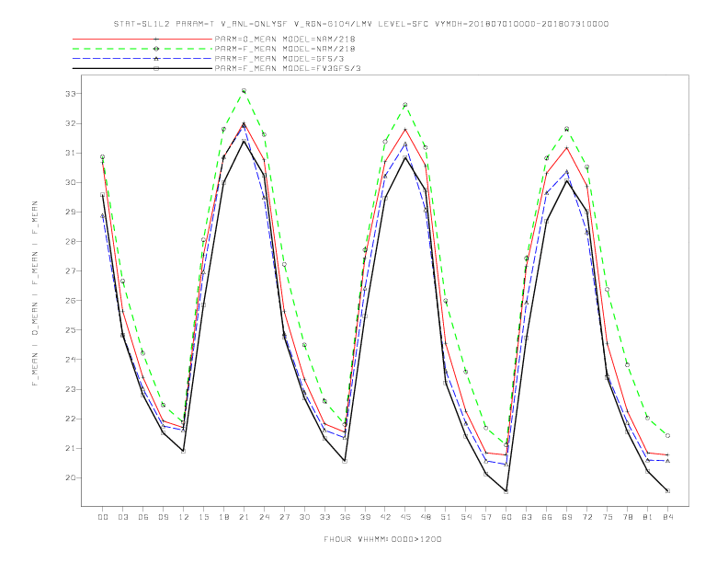The width and height of the screenshot is (728, 563).
Task: Click x-axis forecast hour label 15
Action: tap(203, 517)
